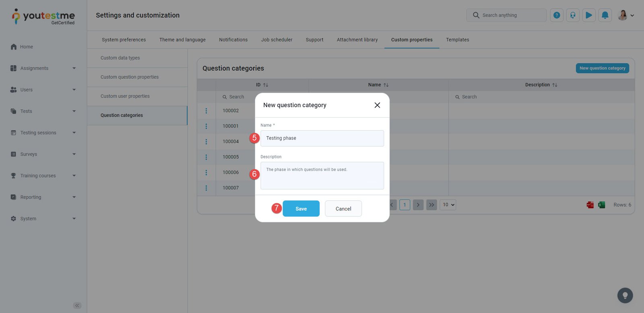The height and width of the screenshot is (313, 644).
Task: Click the Cancel button in dialog
Action: 343,209
